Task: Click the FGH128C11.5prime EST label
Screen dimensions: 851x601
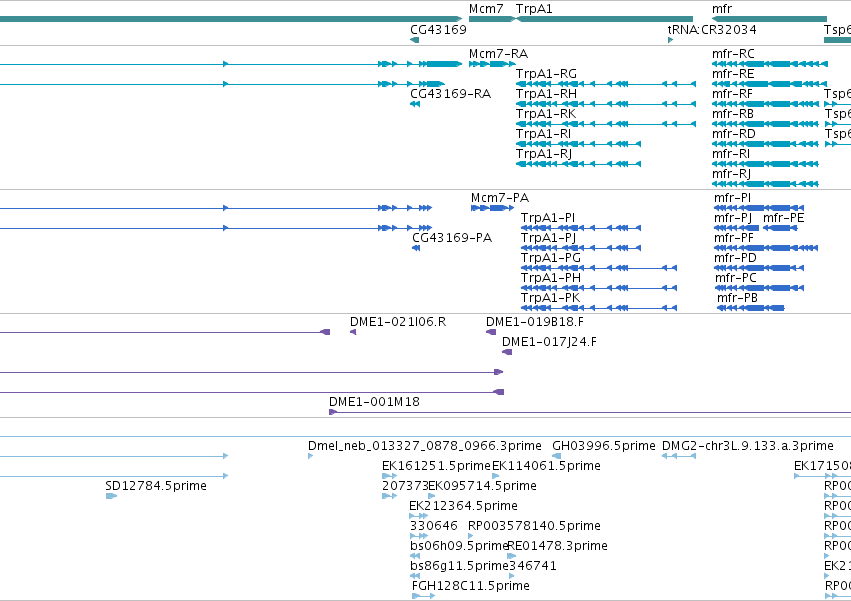Action: (471, 587)
